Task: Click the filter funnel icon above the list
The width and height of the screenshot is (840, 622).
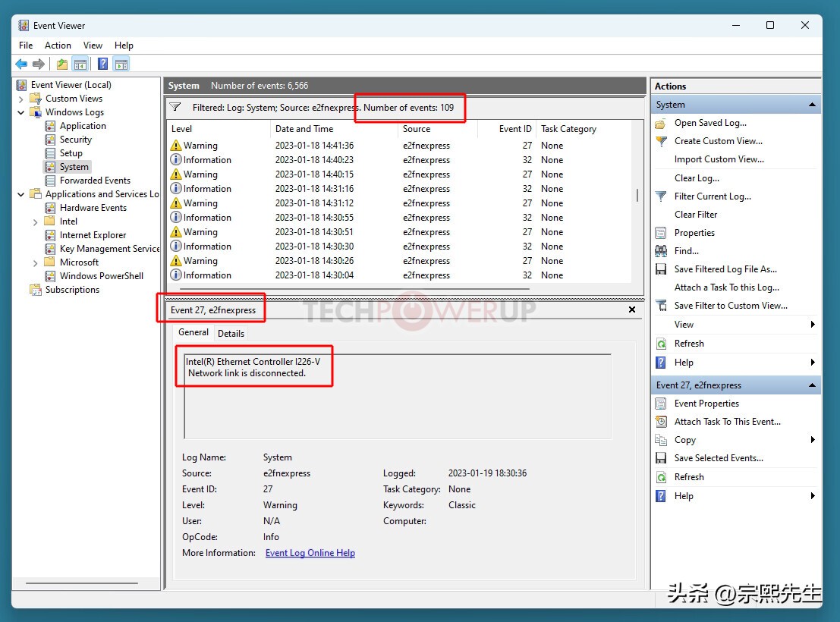Action: click(x=175, y=107)
